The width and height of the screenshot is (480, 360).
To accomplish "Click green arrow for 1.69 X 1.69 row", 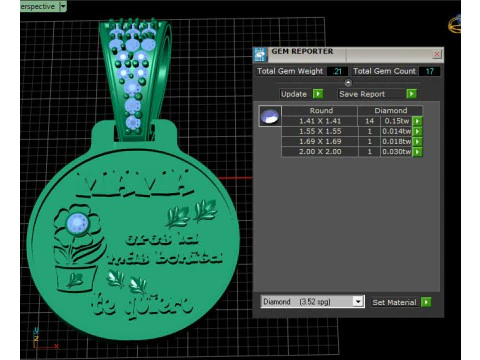I will [x=417, y=142].
